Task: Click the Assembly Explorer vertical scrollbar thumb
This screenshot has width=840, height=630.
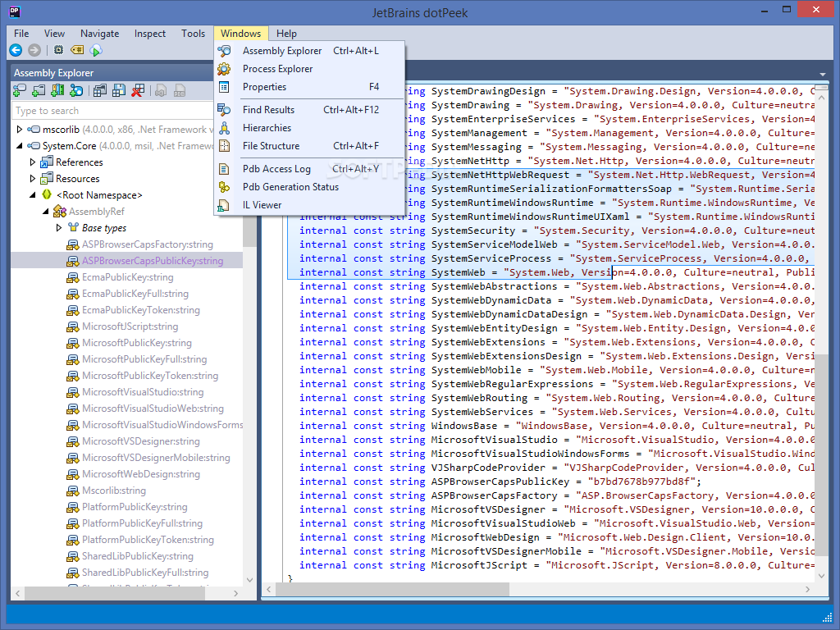Action: [x=249, y=231]
